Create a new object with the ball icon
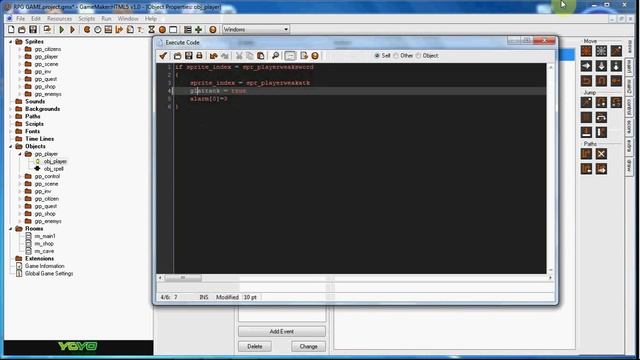The height and width of the screenshot is (360, 640). 162,29
